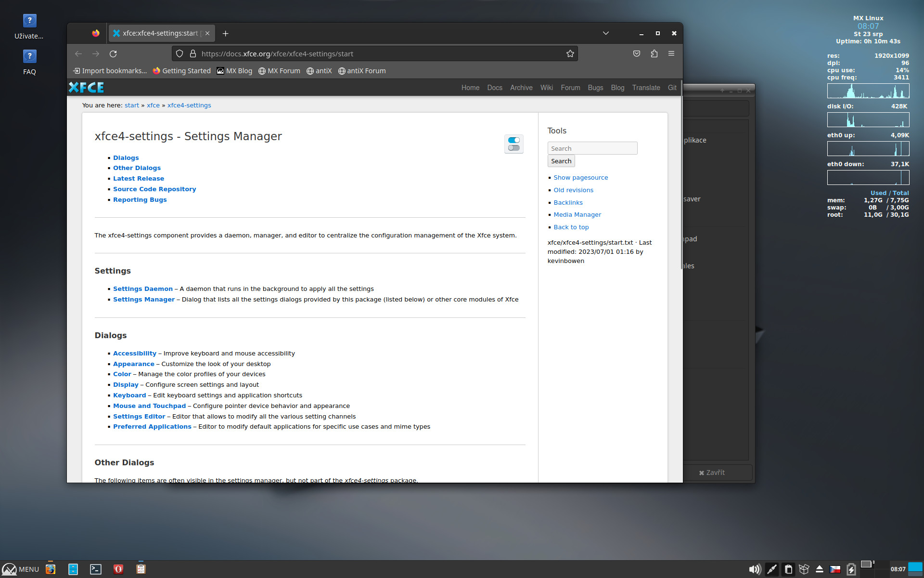Click the package updater box tray icon
Viewport: 924px width, 578px height.
pos(804,569)
